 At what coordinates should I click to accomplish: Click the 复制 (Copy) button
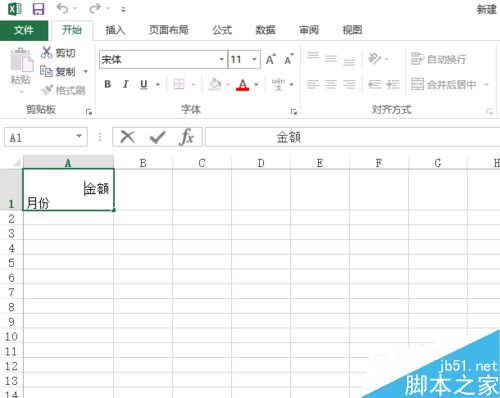tap(58, 71)
